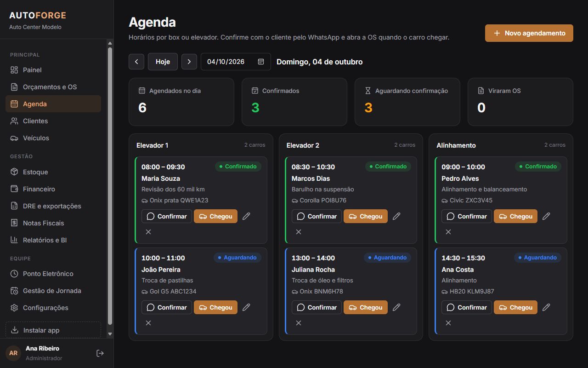This screenshot has height=368, width=588.
Task: Cancel Maria Souza appointment with X icon
Action: (x=148, y=232)
